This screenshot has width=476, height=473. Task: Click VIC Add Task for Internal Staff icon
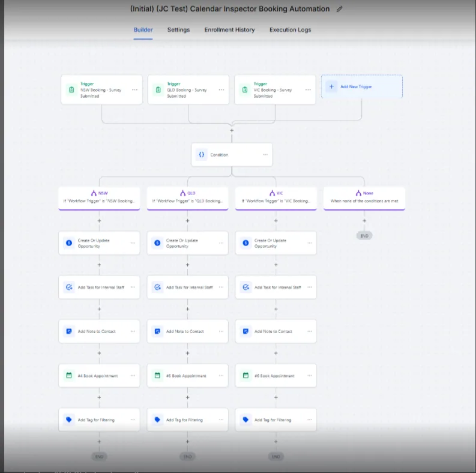[246, 287]
